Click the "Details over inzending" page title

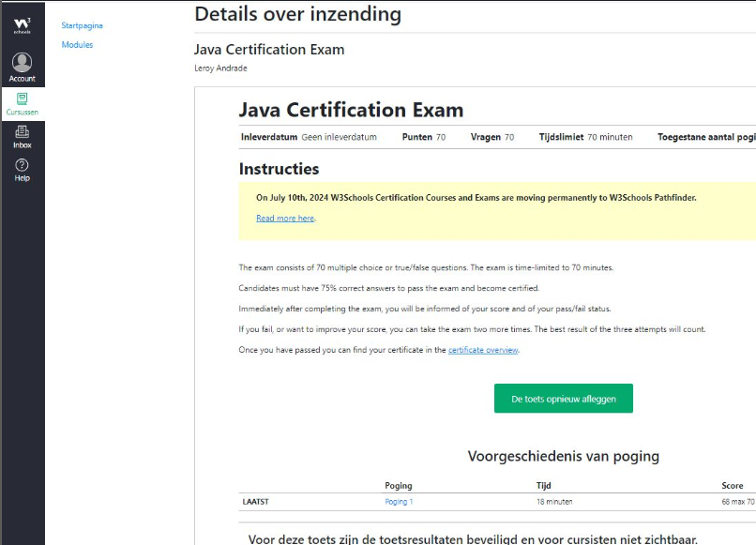pyautogui.click(x=297, y=14)
